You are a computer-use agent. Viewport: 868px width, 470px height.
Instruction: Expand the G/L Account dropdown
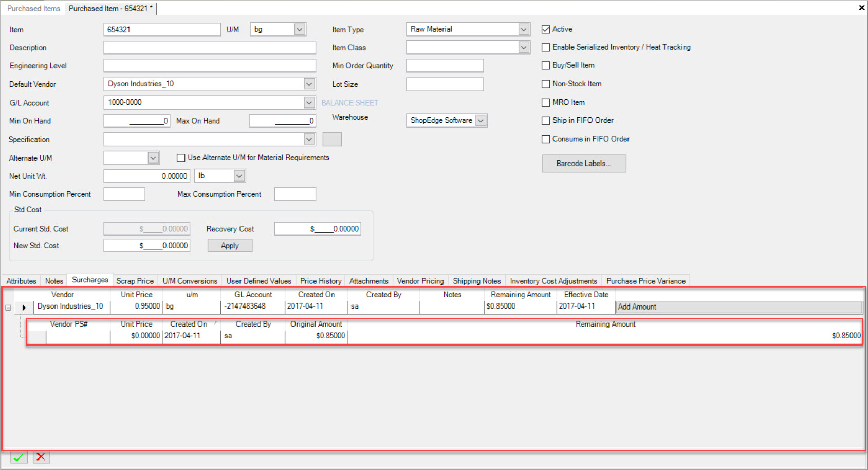(x=309, y=102)
